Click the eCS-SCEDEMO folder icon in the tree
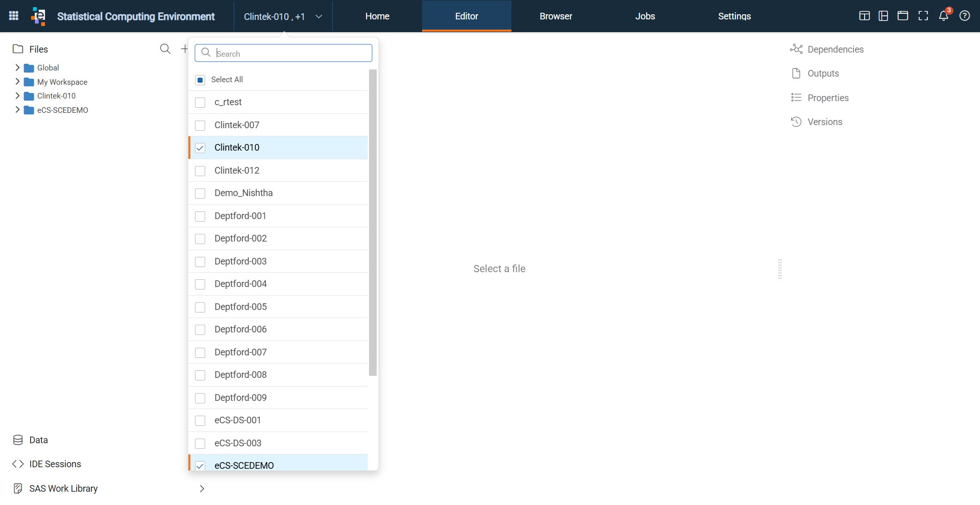Screen dimensions: 980x505 tap(29, 110)
